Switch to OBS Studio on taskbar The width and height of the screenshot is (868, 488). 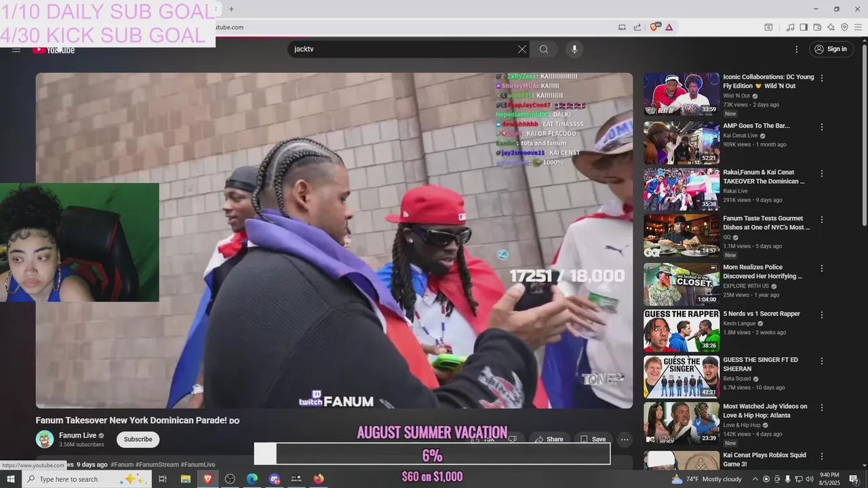coord(230,479)
